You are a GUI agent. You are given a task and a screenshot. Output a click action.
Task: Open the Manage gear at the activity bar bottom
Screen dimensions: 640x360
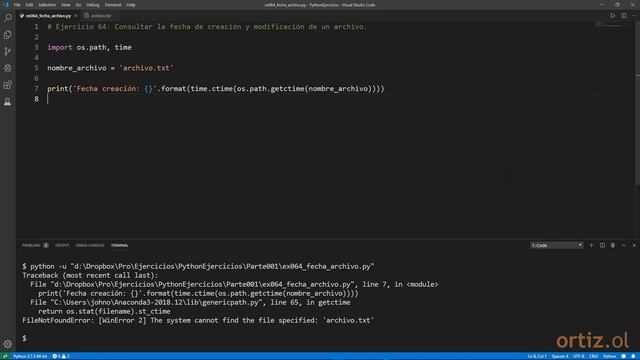[8, 344]
